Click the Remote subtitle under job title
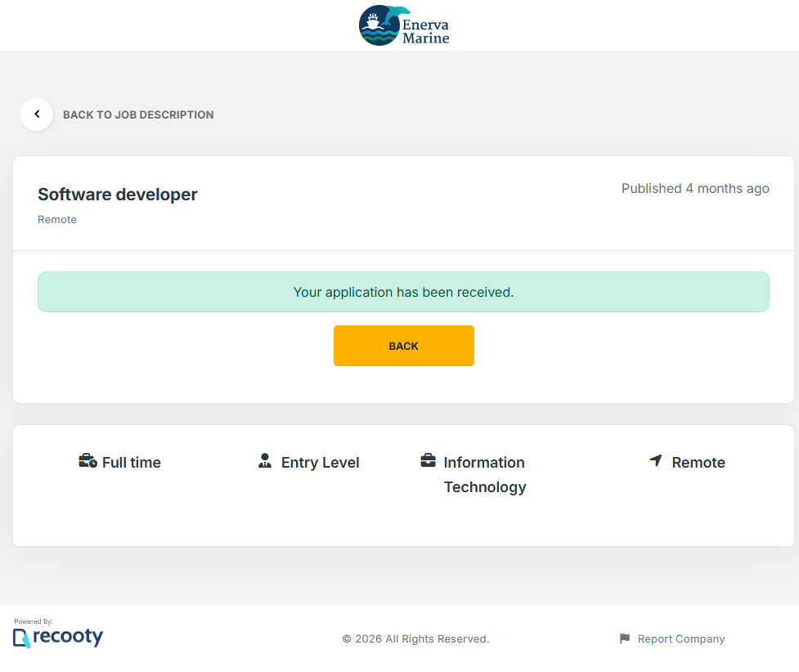799x672 pixels. (57, 220)
